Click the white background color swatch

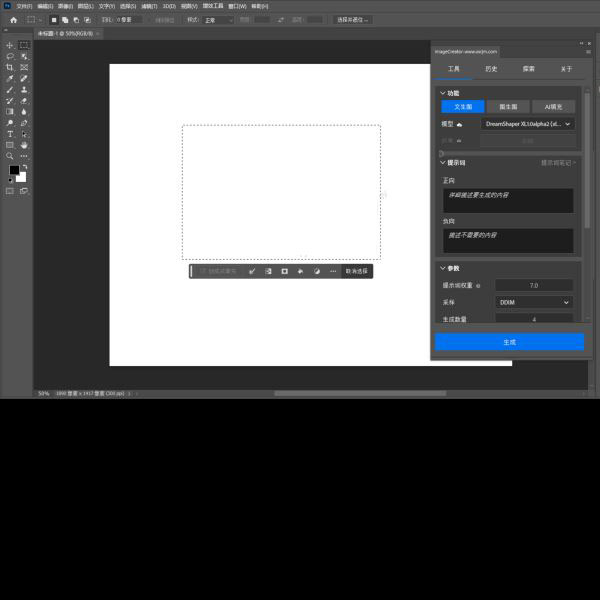[22, 178]
